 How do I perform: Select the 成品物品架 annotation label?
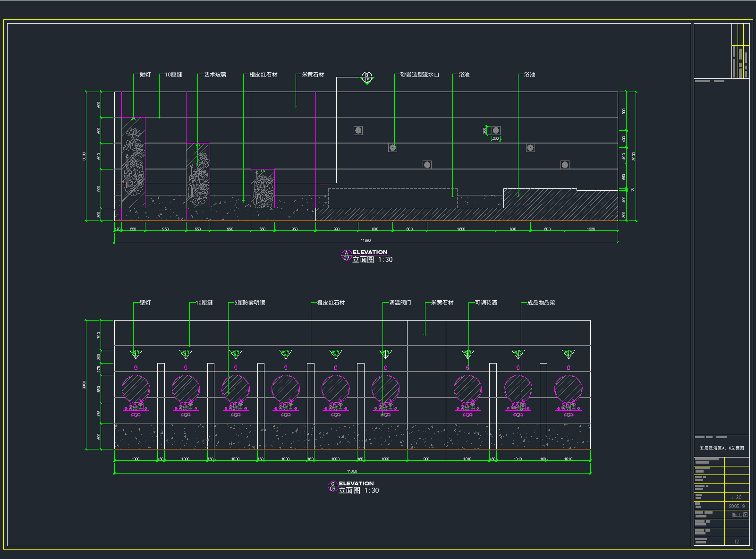(541, 303)
